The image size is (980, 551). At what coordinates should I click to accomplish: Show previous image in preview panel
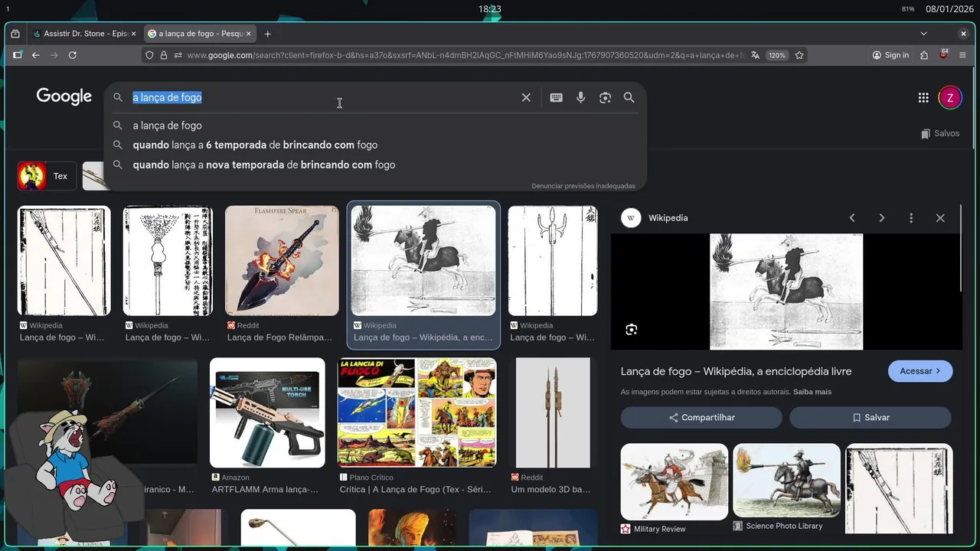(852, 218)
